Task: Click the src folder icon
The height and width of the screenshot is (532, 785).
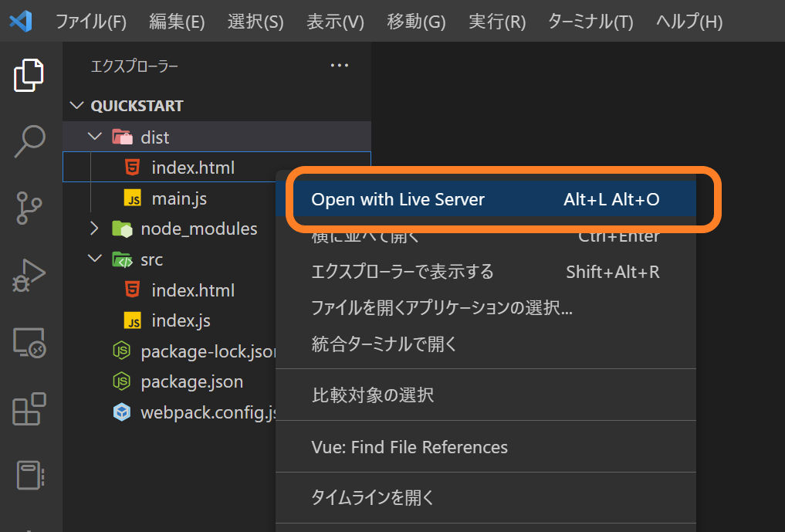Action: tap(122, 260)
